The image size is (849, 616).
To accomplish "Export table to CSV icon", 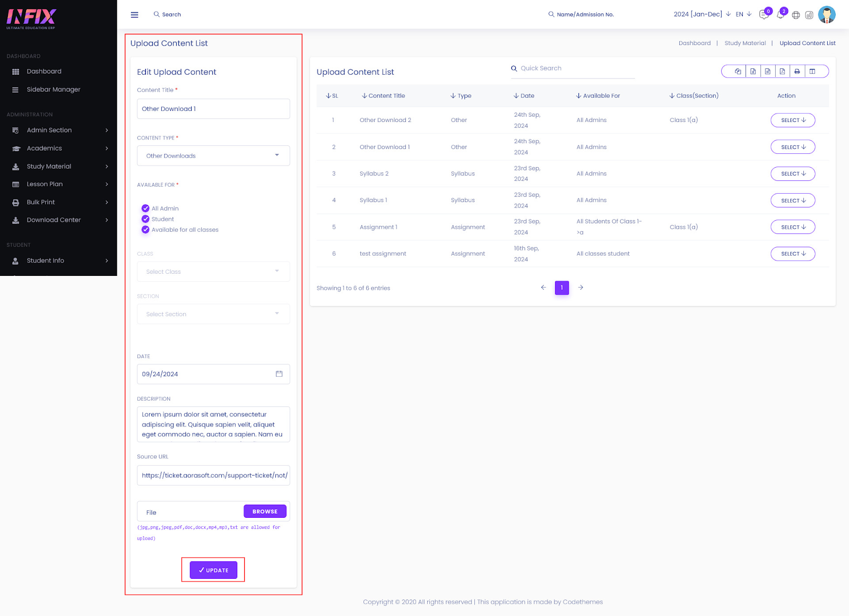I will click(x=768, y=71).
